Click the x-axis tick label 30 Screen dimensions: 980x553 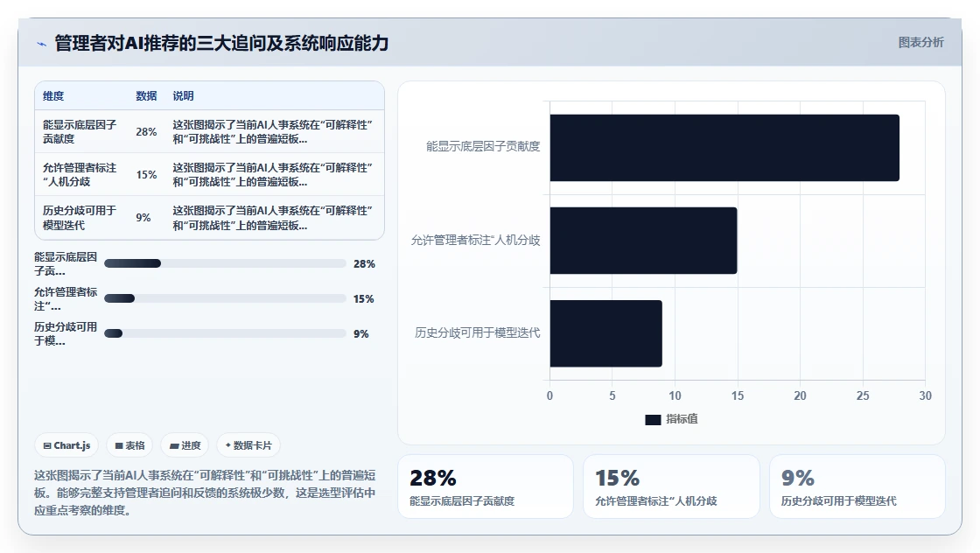925,396
